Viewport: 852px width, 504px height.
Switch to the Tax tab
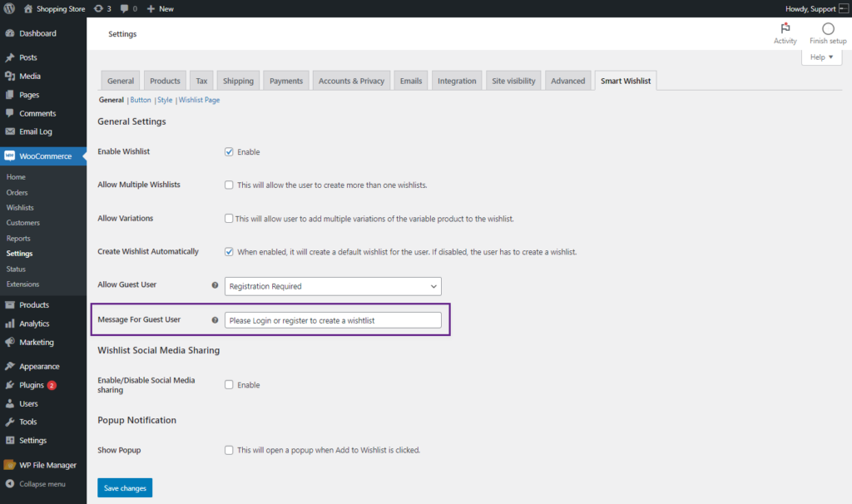tap(201, 81)
